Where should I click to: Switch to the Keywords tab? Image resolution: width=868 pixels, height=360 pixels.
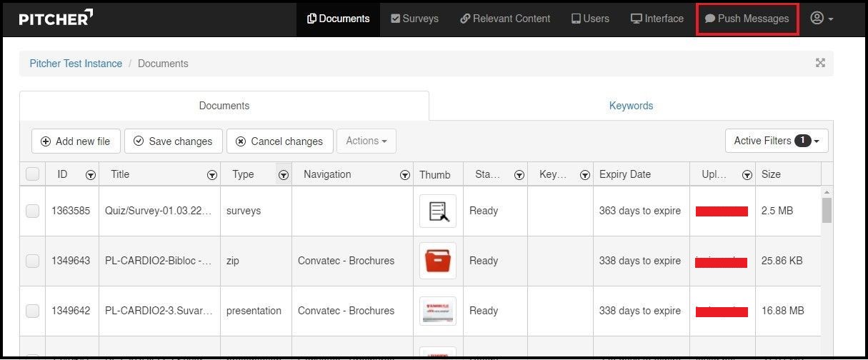pyautogui.click(x=631, y=106)
